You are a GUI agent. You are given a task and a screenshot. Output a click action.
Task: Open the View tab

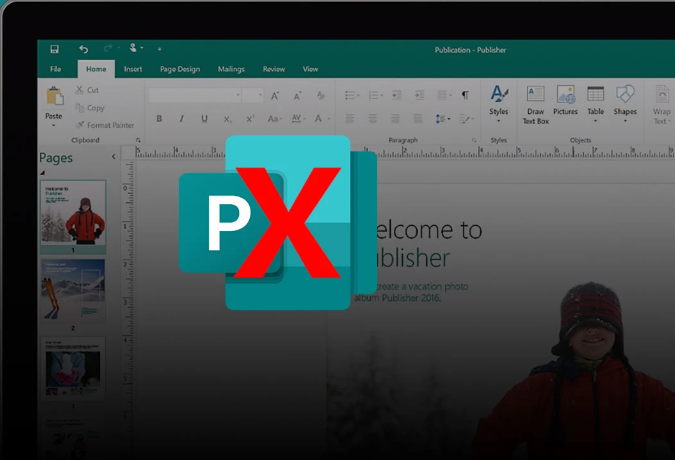[310, 69]
